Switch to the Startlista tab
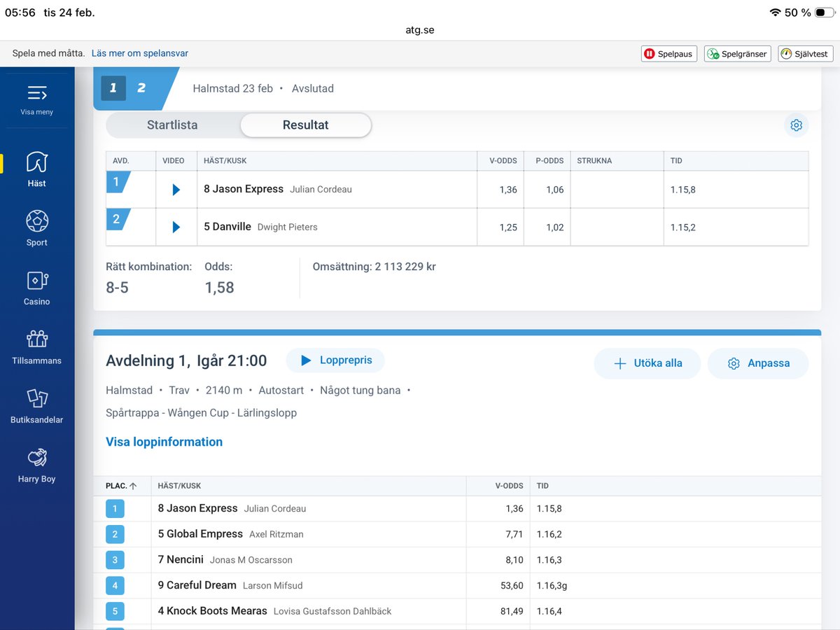The height and width of the screenshot is (630, 840). click(172, 125)
